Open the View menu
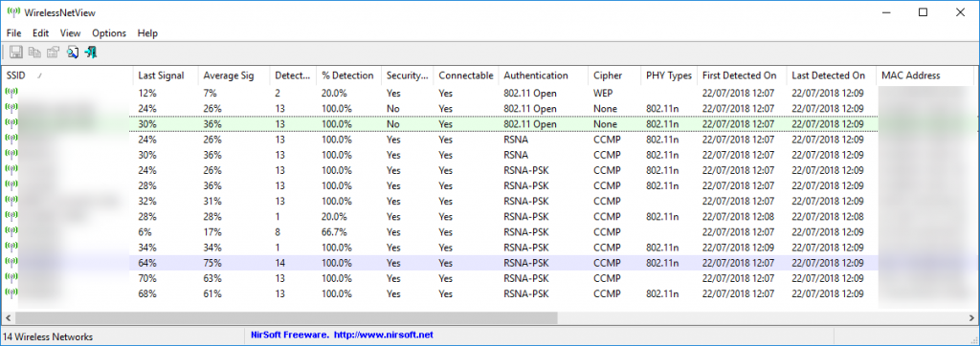Image resolution: width=980 pixels, height=346 pixels. coord(70,33)
